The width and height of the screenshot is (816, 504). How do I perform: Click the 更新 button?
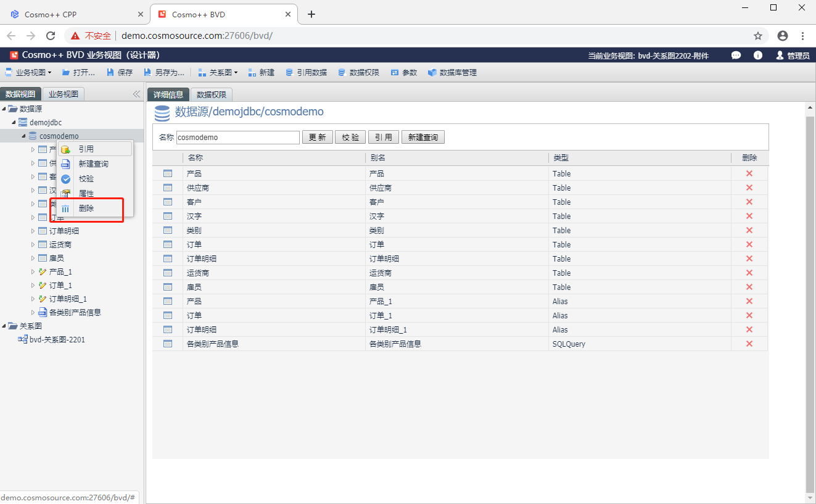[x=318, y=138]
